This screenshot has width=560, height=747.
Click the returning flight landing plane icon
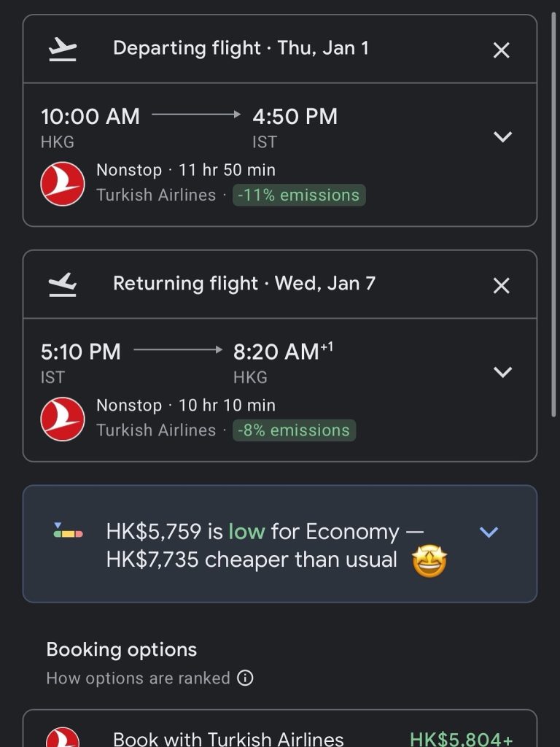[x=63, y=285]
